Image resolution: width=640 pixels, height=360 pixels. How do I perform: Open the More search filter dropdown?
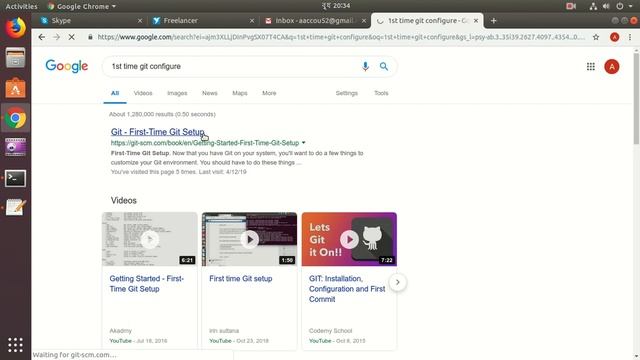click(x=269, y=93)
